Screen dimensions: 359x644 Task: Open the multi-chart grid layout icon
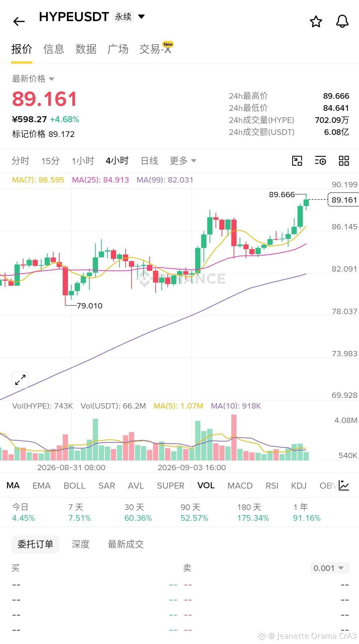point(344,161)
